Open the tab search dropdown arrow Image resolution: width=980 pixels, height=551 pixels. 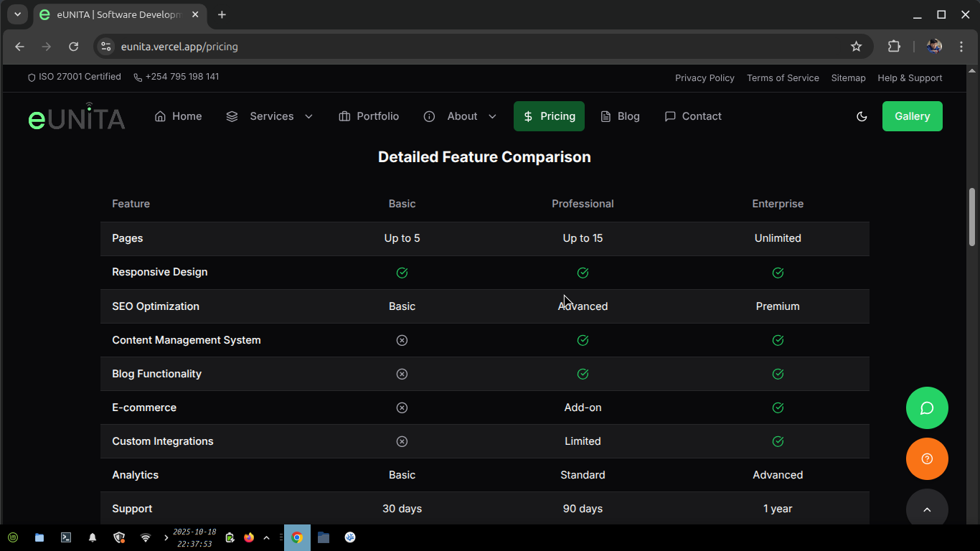point(17,14)
